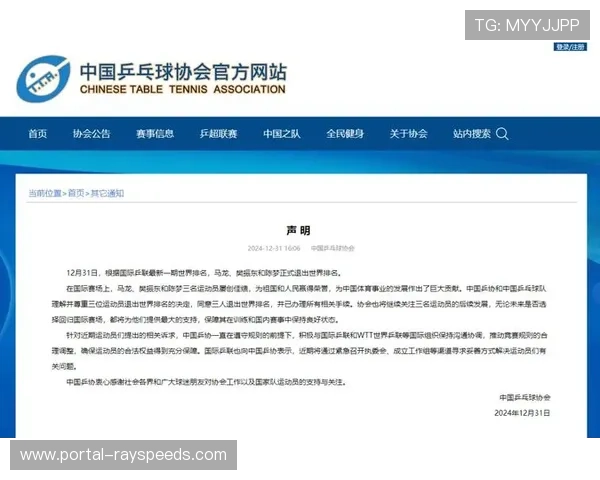
Task: Click the CTTA table tennis paddle logo
Action: [x=43, y=79]
